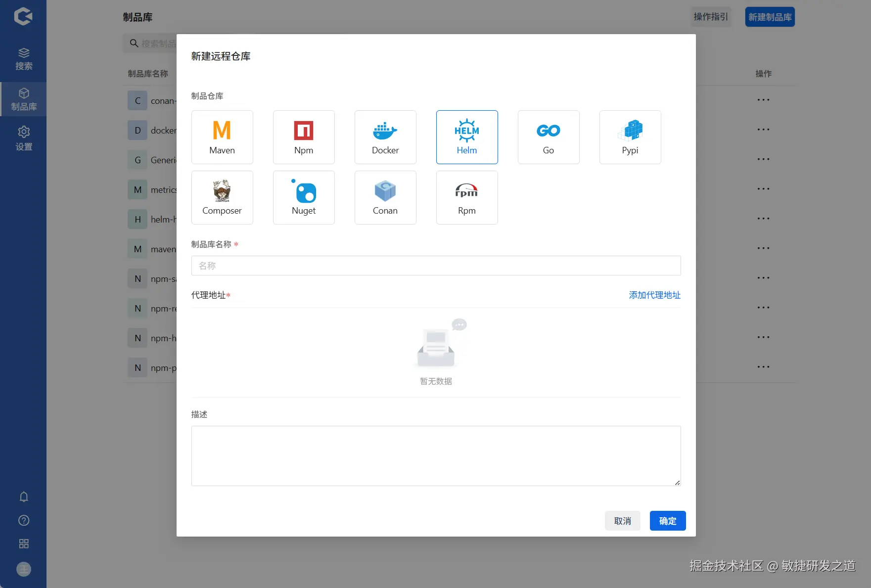Click 确定 to confirm the new repository
Screen dimensions: 871x588
coord(668,521)
